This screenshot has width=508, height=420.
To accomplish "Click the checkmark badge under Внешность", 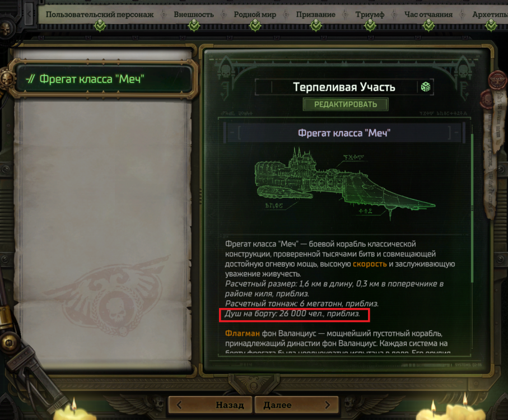I will (x=194, y=25).
